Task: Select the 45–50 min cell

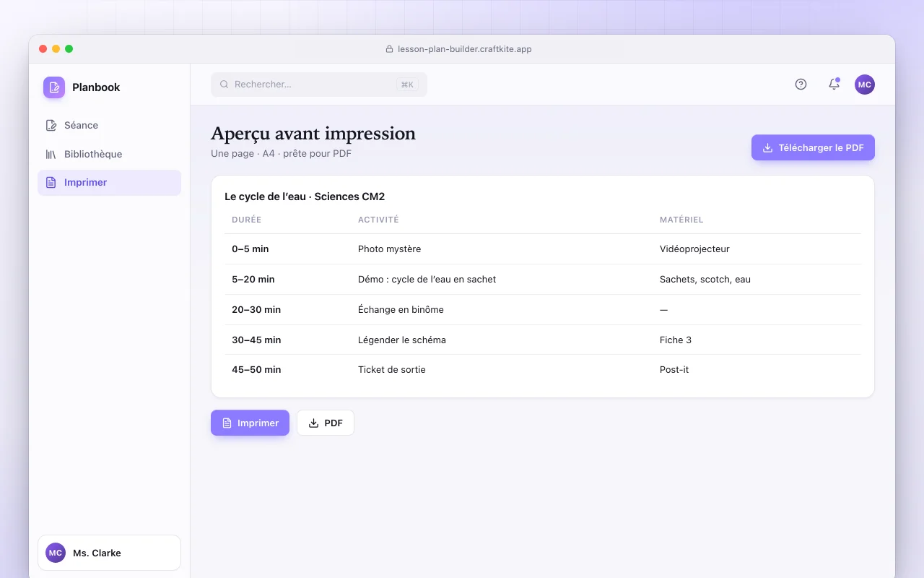Action: pos(256,370)
